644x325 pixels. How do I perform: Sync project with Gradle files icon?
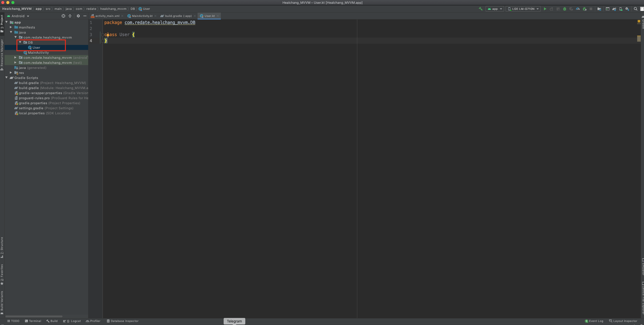click(614, 9)
